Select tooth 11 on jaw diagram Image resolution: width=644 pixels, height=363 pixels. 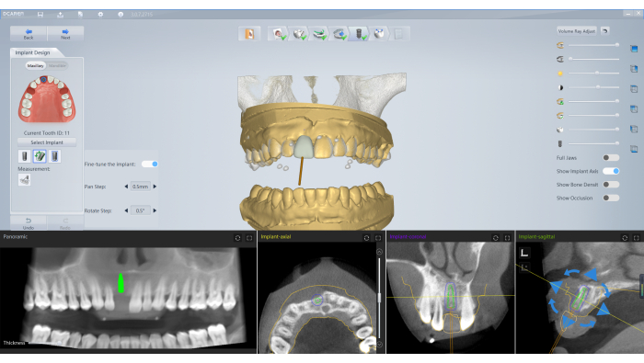pos(43,80)
